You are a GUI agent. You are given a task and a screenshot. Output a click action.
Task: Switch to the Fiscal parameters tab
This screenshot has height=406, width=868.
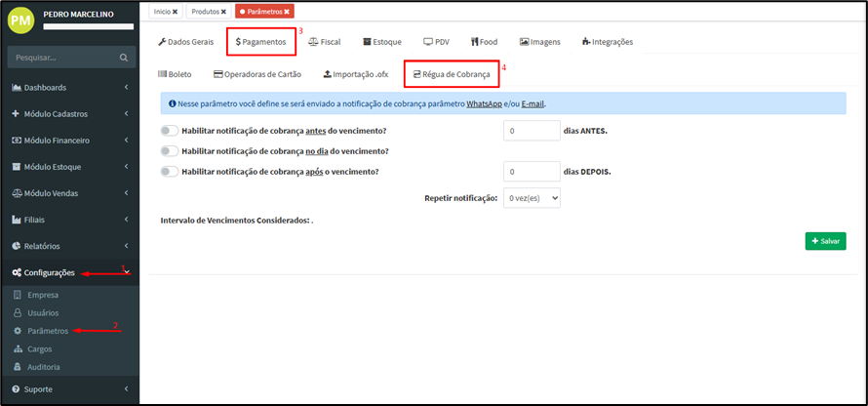tap(324, 42)
